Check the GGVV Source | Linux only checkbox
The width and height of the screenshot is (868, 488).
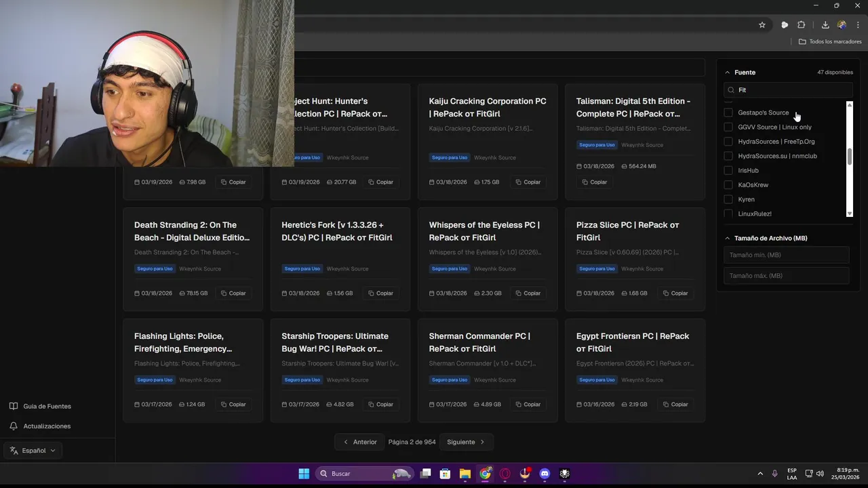[728, 127]
